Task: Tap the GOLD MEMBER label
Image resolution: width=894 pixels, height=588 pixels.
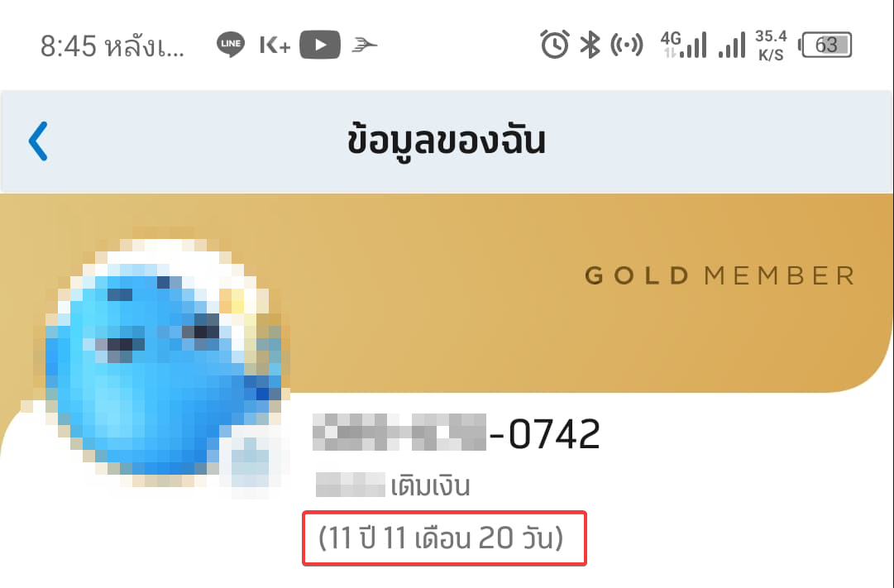Action: 720,275
